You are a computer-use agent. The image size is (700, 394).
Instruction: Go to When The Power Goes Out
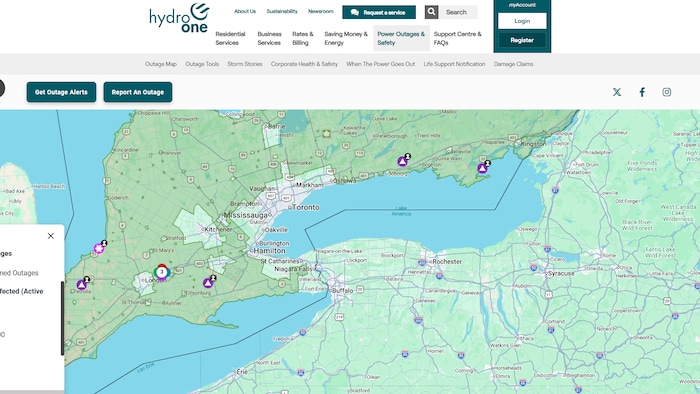coord(380,64)
